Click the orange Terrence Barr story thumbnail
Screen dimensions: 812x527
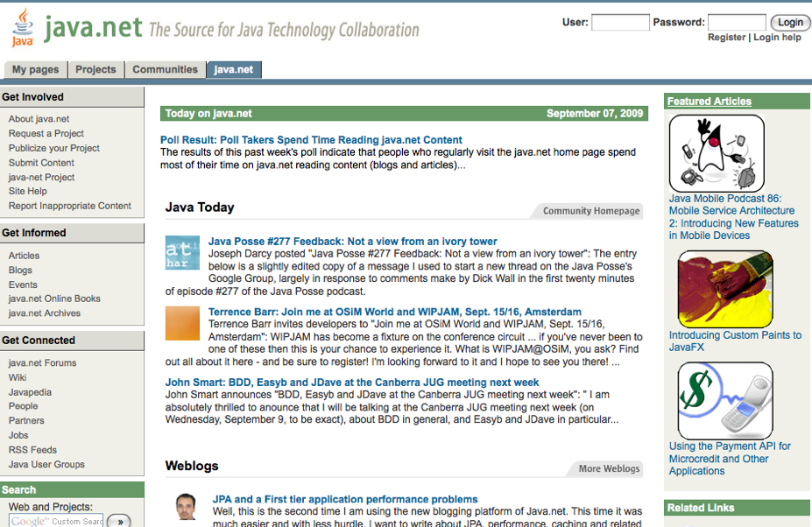(x=182, y=323)
